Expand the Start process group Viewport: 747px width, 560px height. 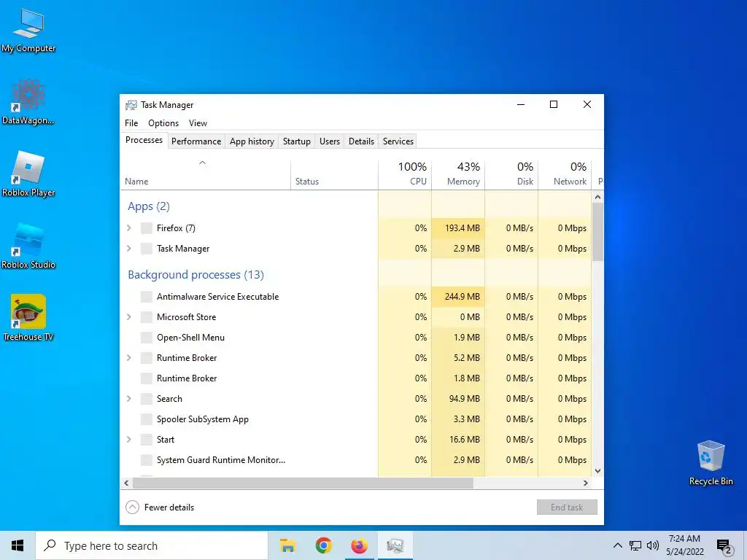pyautogui.click(x=128, y=440)
